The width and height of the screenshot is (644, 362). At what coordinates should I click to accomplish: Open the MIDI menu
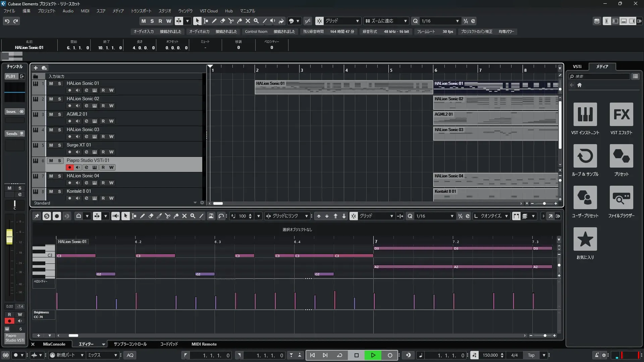[x=85, y=11]
